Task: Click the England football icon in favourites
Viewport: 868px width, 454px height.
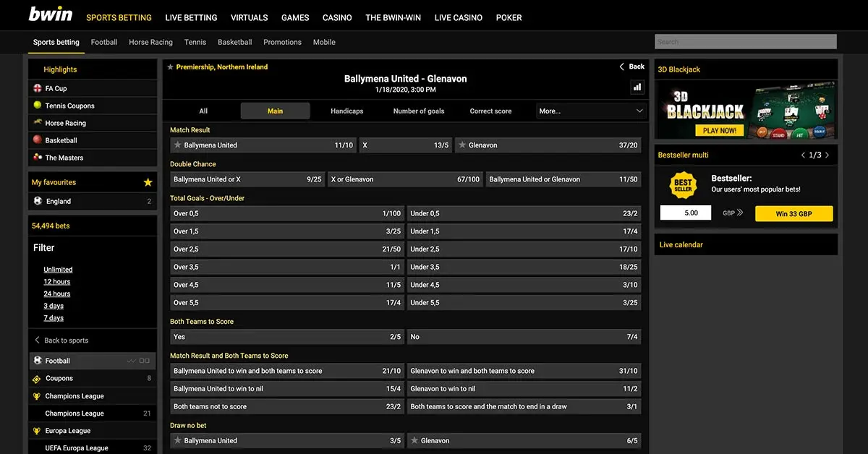Action: tap(38, 201)
